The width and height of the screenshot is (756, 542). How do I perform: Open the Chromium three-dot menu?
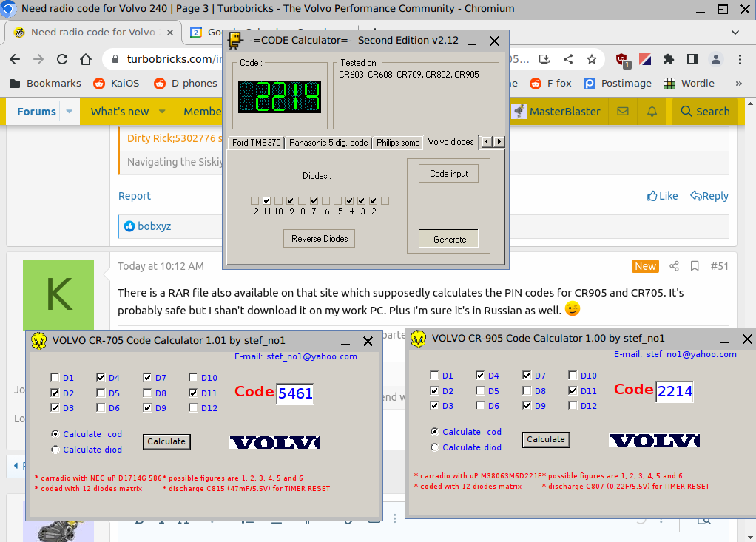click(x=740, y=59)
